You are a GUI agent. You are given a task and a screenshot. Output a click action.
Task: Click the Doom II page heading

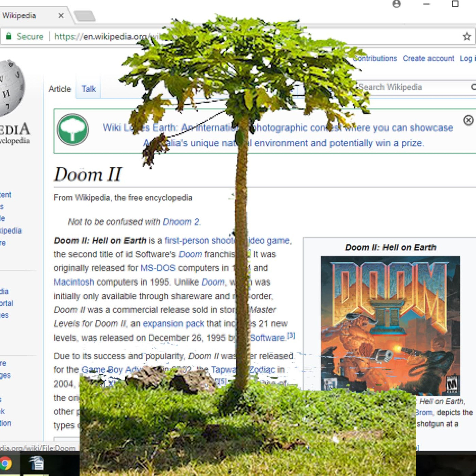[88, 174]
